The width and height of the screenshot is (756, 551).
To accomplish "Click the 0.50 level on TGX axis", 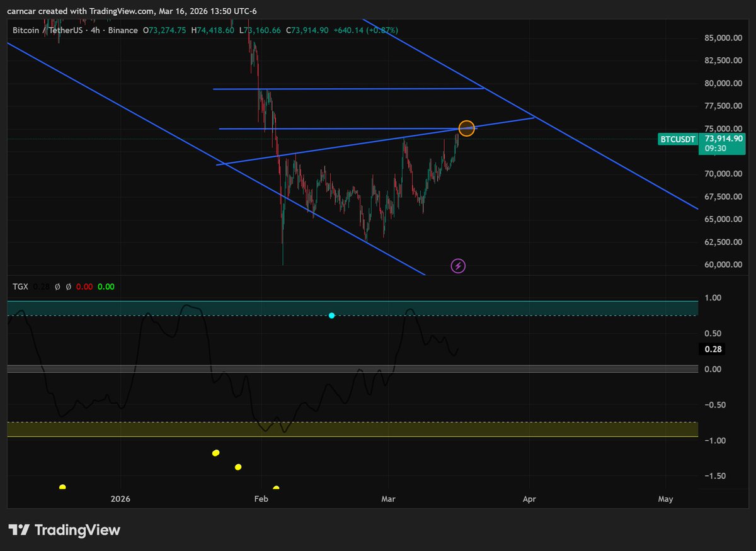I will coord(712,333).
